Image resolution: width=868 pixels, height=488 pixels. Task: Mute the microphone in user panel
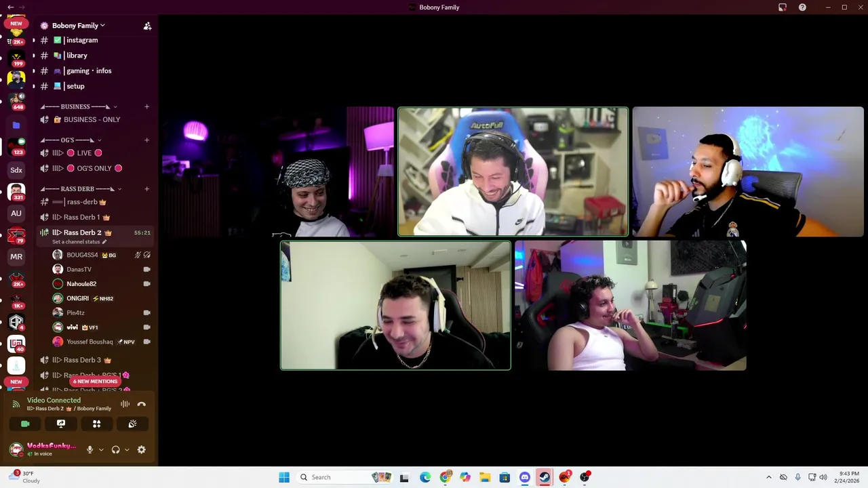click(90, 449)
